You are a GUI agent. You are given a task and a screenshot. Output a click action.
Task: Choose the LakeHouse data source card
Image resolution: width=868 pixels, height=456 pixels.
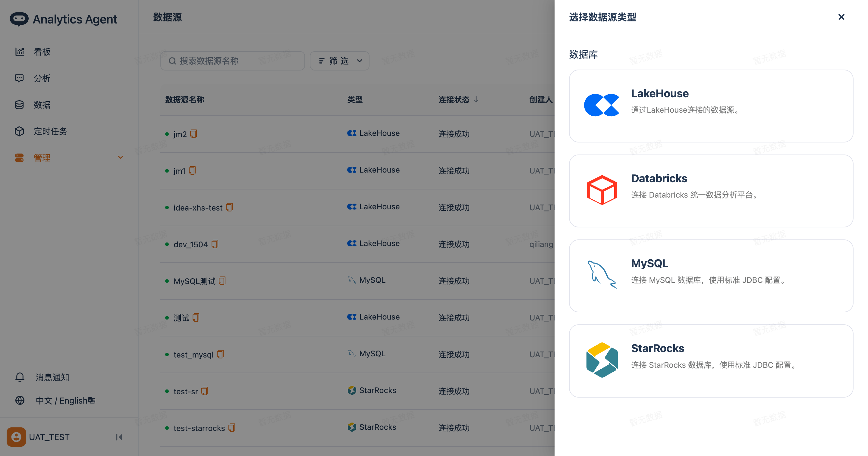[711, 106]
